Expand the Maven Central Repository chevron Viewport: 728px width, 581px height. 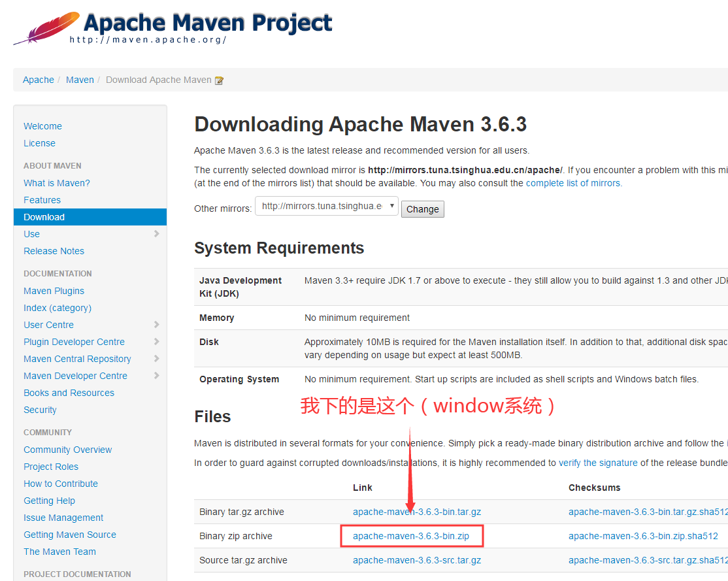pos(156,359)
